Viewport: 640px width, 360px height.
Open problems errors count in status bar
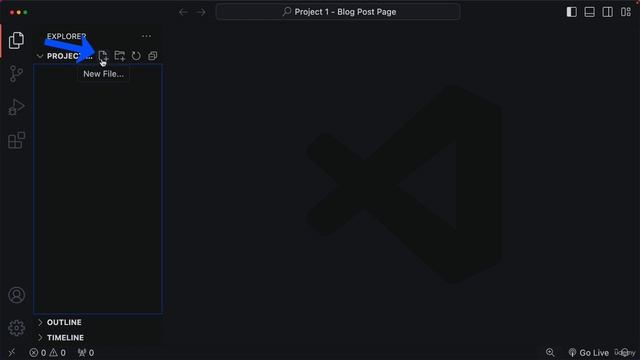tap(38, 353)
